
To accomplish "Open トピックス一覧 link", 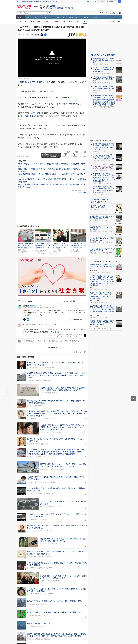I will [x=115, y=21].
